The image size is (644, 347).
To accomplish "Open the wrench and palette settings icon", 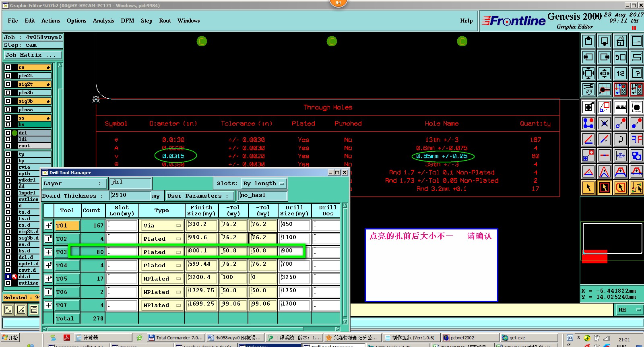I will tap(588, 89).
